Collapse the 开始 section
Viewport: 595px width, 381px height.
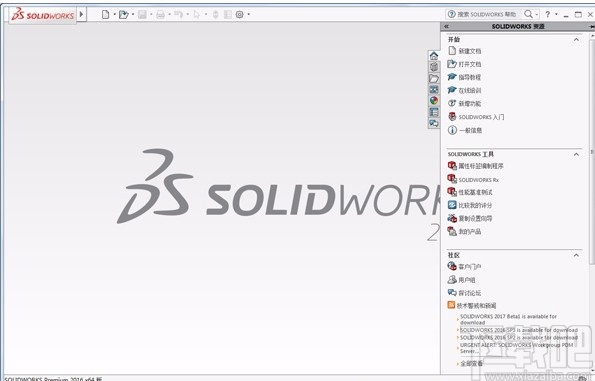[x=576, y=39]
